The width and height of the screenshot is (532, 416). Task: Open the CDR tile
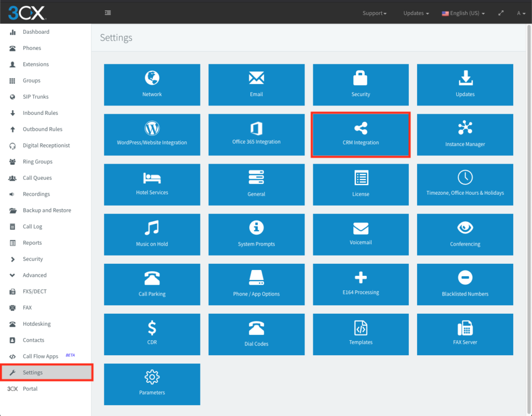(x=152, y=334)
